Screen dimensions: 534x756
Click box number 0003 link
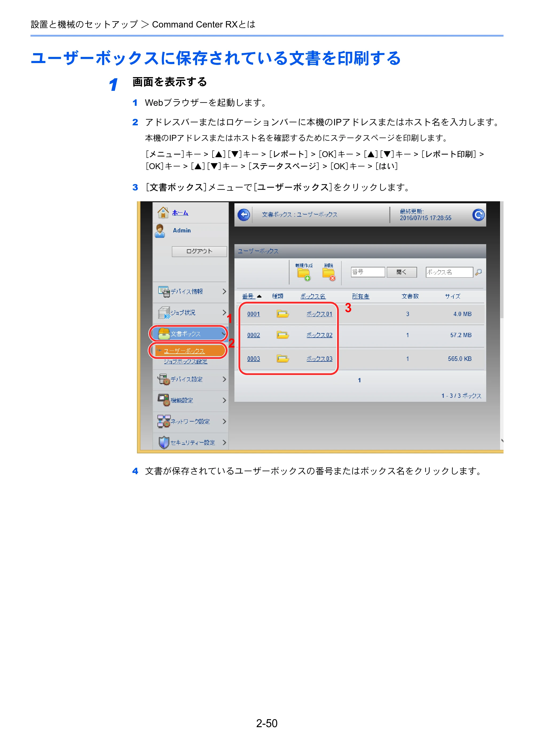253,359
